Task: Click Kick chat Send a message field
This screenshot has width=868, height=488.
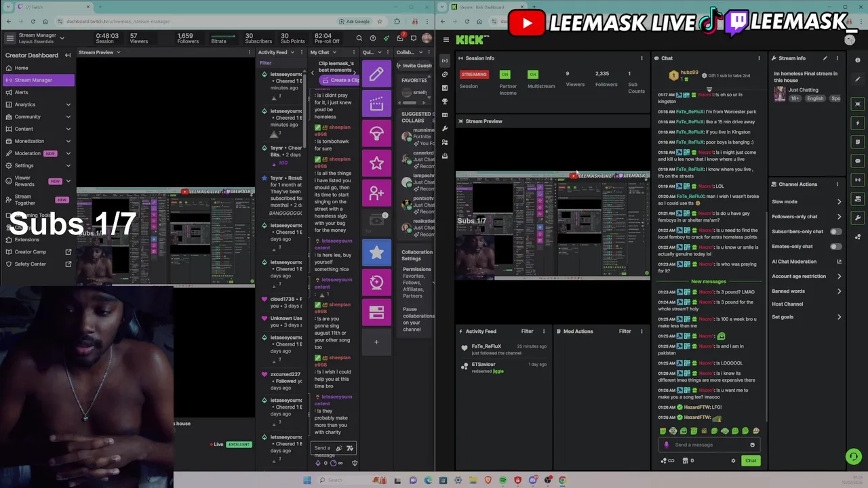Action: [x=709, y=445]
